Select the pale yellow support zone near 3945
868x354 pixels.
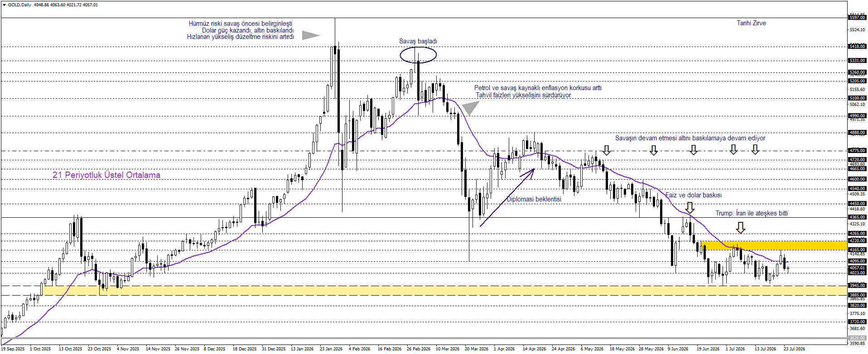pyautogui.click(x=444, y=291)
